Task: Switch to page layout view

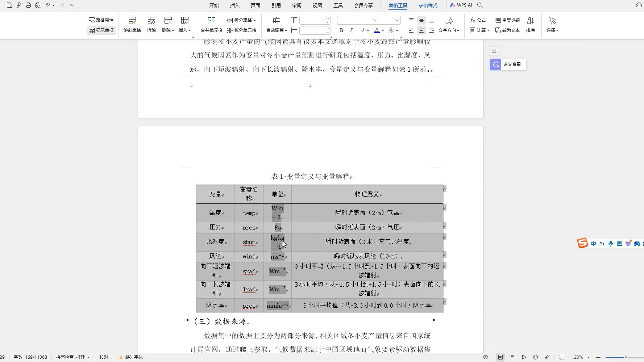Action: 500,357
